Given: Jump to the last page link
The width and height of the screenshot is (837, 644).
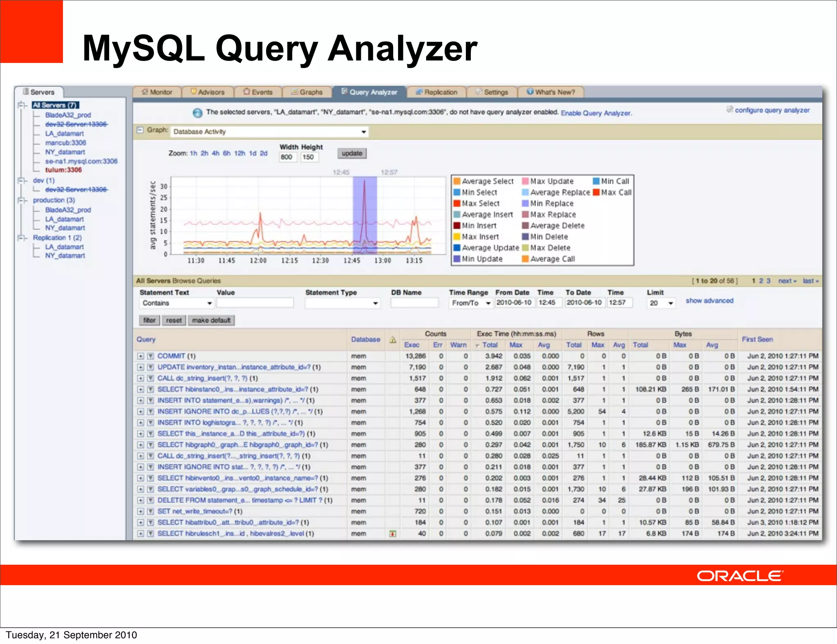Looking at the screenshot, I should click(x=810, y=281).
